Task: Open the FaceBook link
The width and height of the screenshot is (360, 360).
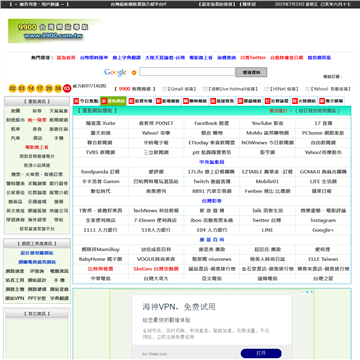Action: [x=212, y=123]
